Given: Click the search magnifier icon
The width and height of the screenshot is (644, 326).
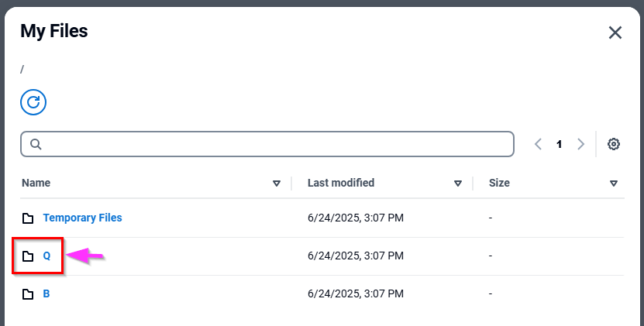Looking at the screenshot, I should click(36, 144).
